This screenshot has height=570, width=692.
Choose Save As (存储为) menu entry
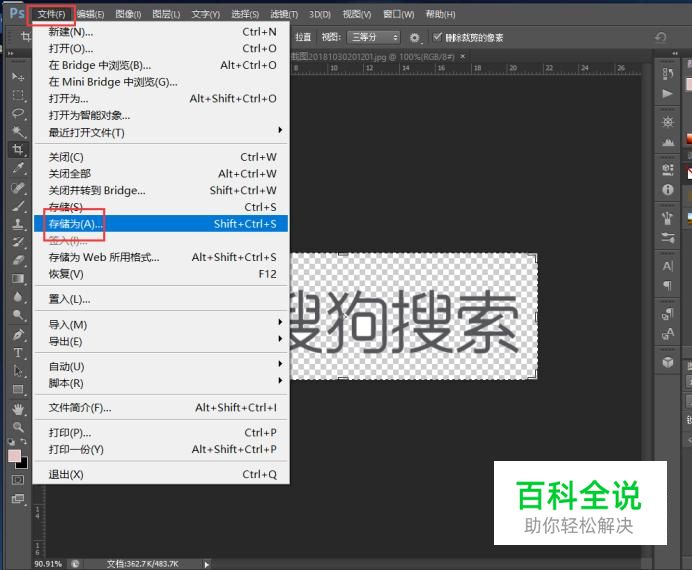pos(161,224)
